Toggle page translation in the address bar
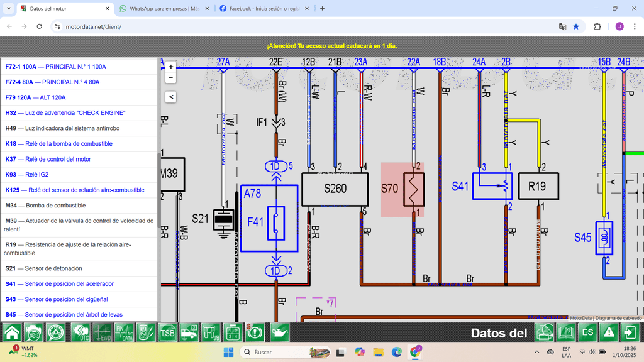The height and width of the screenshot is (362, 644). tap(562, 27)
